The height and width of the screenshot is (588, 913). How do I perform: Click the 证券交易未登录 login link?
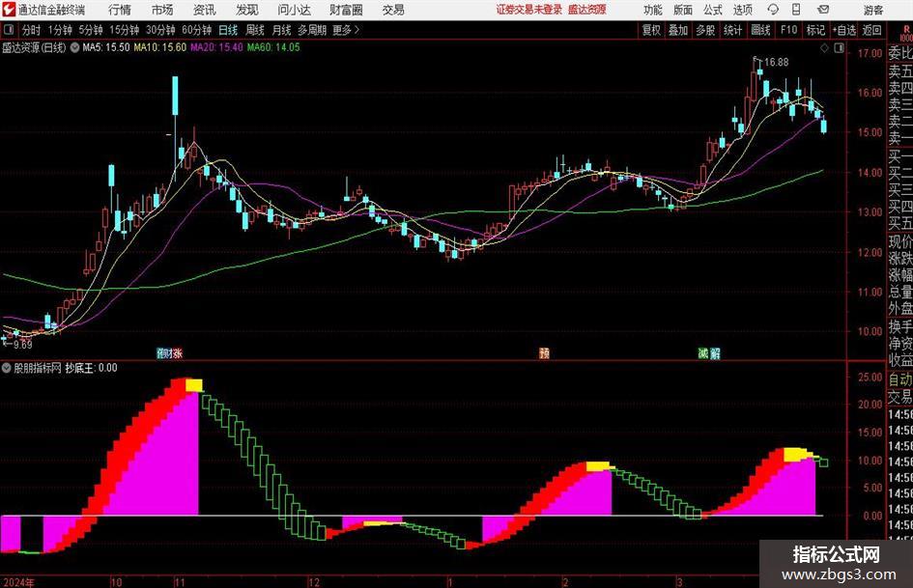pos(529,10)
